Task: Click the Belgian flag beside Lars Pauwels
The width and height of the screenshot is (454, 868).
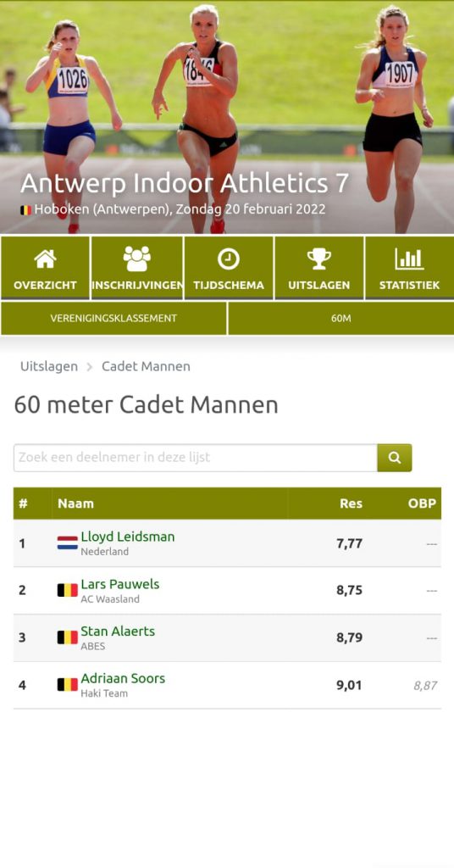Action: point(68,590)
